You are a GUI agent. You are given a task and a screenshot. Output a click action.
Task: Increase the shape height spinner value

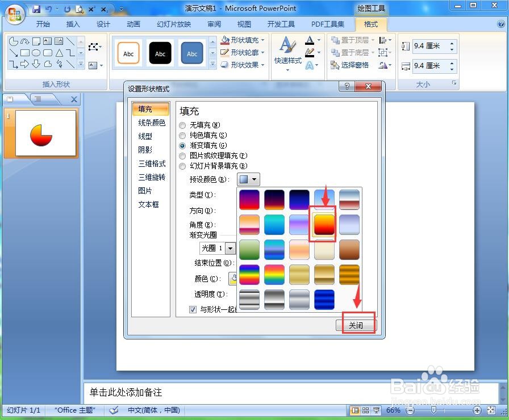452,43
